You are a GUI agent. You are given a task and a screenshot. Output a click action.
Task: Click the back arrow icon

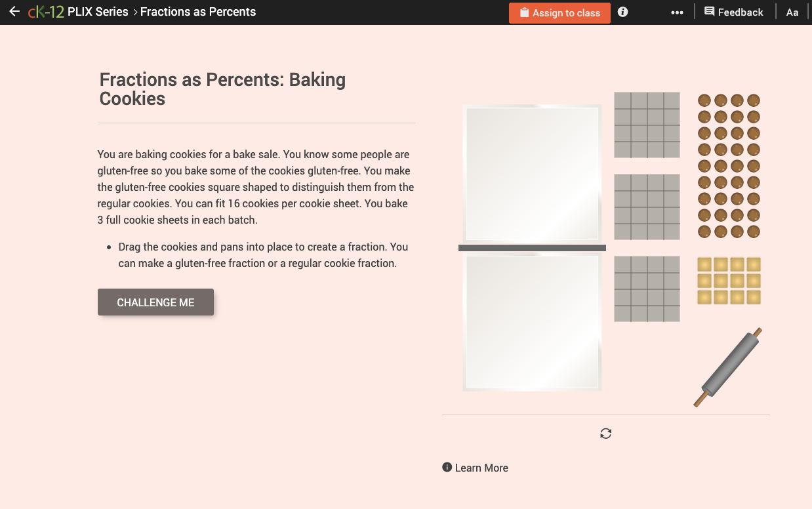tap(14, 11)
